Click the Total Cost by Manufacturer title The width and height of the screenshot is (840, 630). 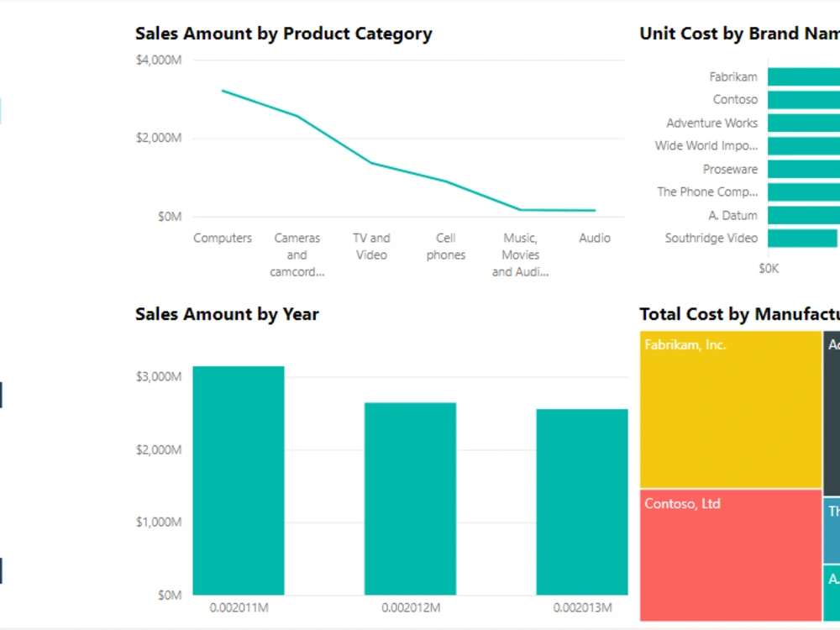click(x=738, y=313)
